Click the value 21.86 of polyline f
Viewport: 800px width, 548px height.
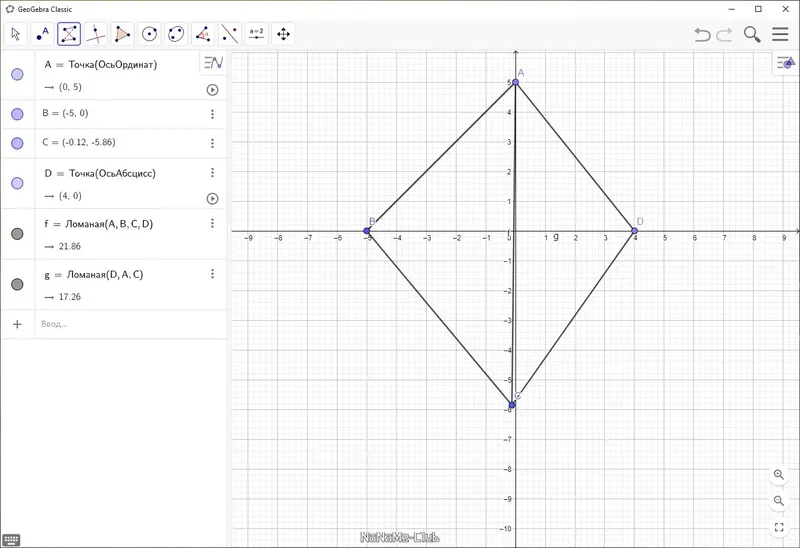[69, 246]
